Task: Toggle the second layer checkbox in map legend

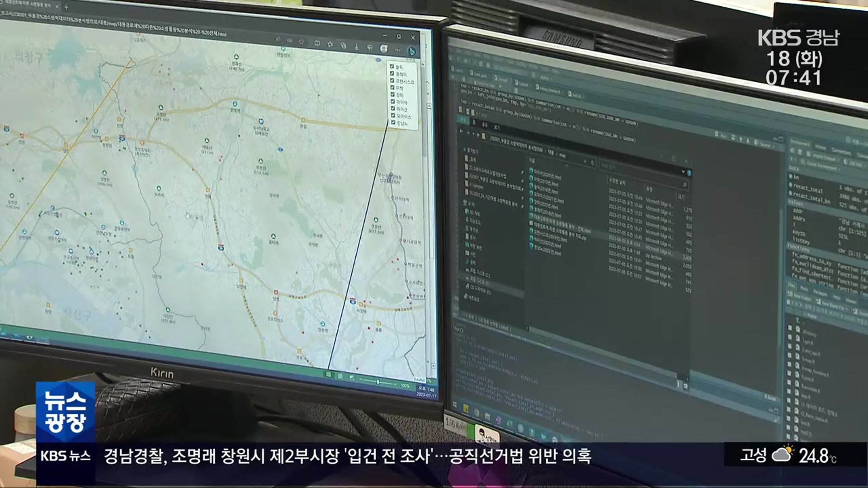Action: 392,73
